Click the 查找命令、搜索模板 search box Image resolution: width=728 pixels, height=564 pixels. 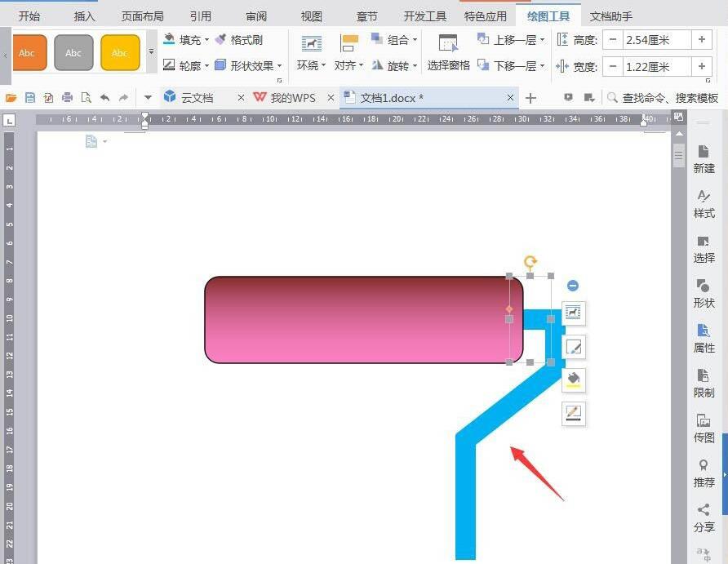[x=663, y=97]
